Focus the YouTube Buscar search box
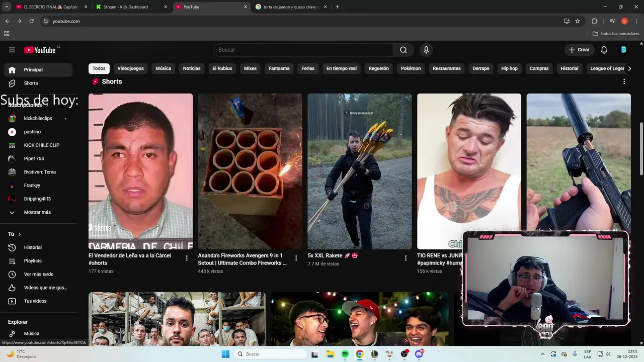644x362 pixels. [x=303, y=50]
